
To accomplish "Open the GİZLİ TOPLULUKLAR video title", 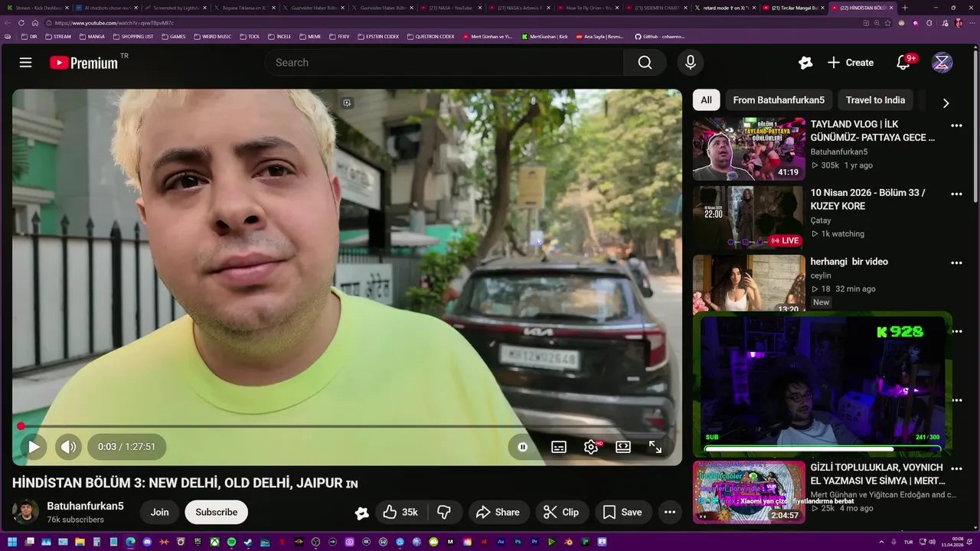I will [x=878, y=474].
